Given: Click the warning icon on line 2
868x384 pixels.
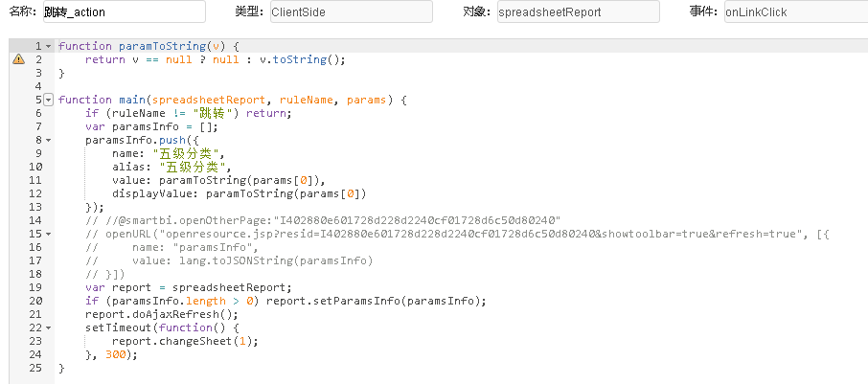Looking at the screenshot, I should tap(18, 59).
